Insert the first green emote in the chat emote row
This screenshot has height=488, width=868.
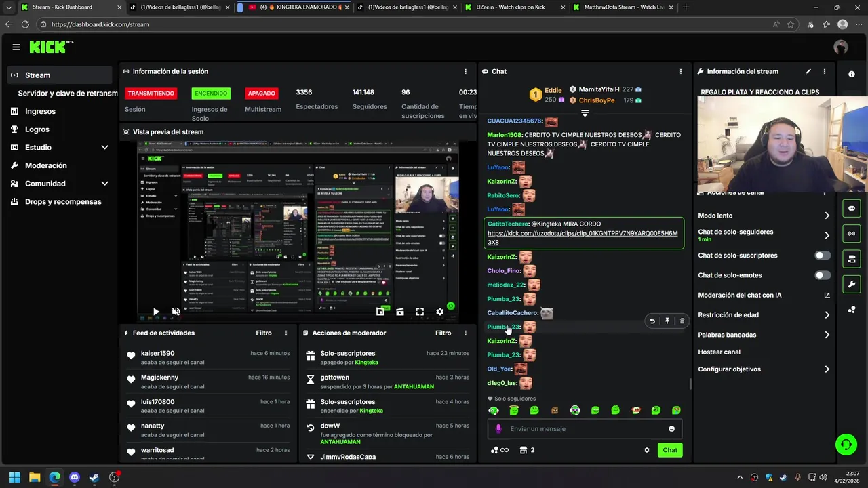pyautogui.click(x=494, y=411)
